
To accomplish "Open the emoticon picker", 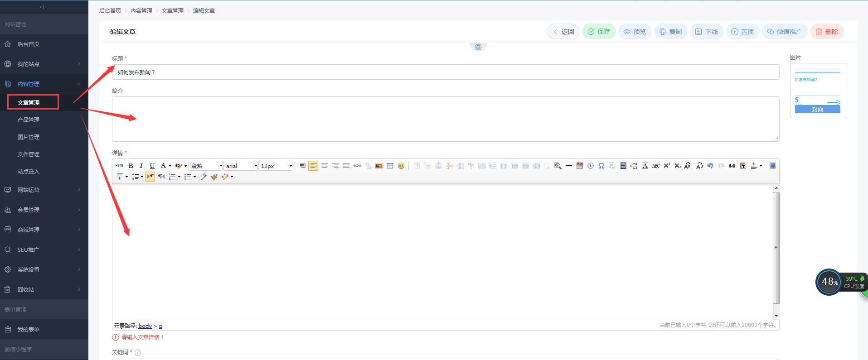I will coord(401,166).
